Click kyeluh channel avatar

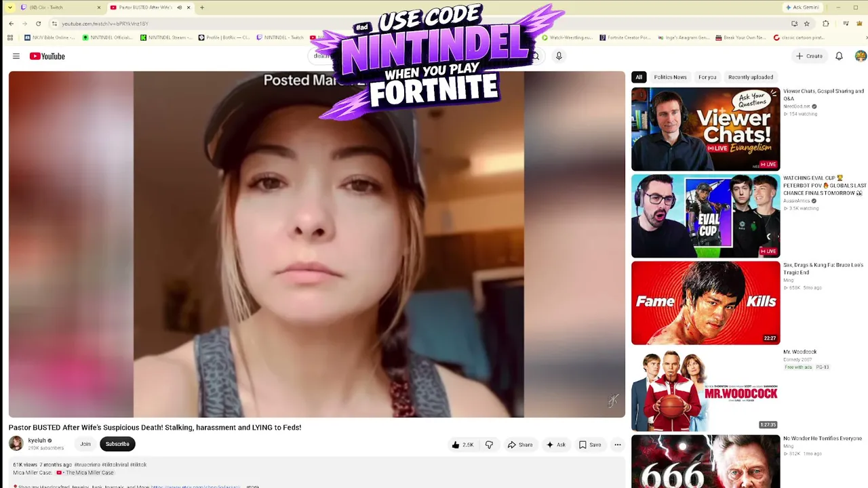coord(16,444)
